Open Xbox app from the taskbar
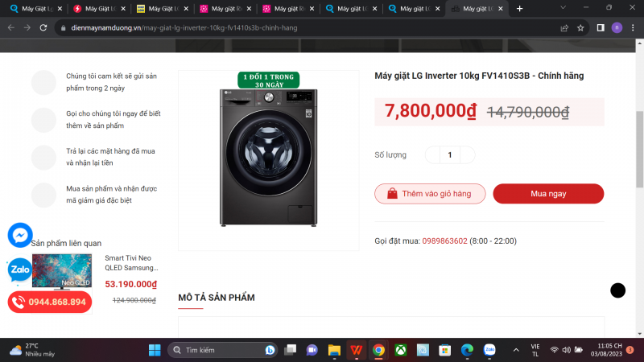This screenshot has height=362, width=644. pos(400,350)
